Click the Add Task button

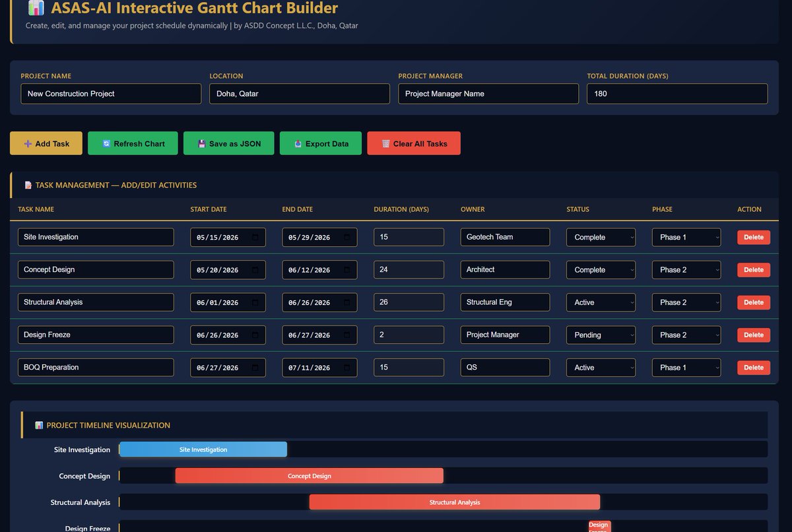[x=46, y=143]
